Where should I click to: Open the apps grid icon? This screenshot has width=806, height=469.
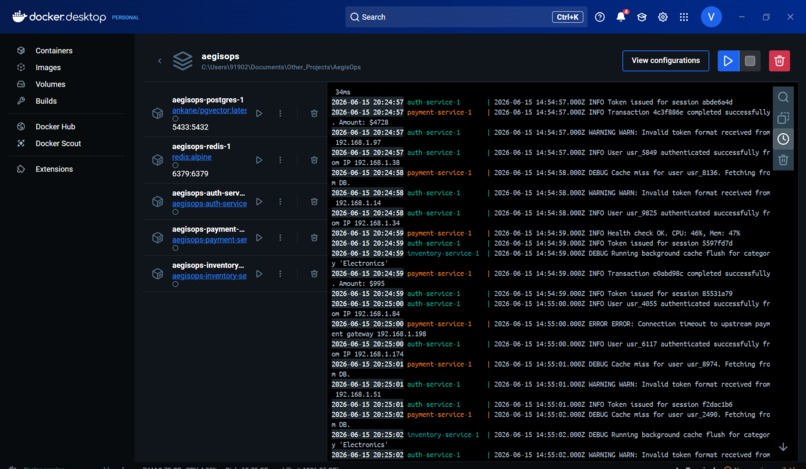[x=684, y=17]
